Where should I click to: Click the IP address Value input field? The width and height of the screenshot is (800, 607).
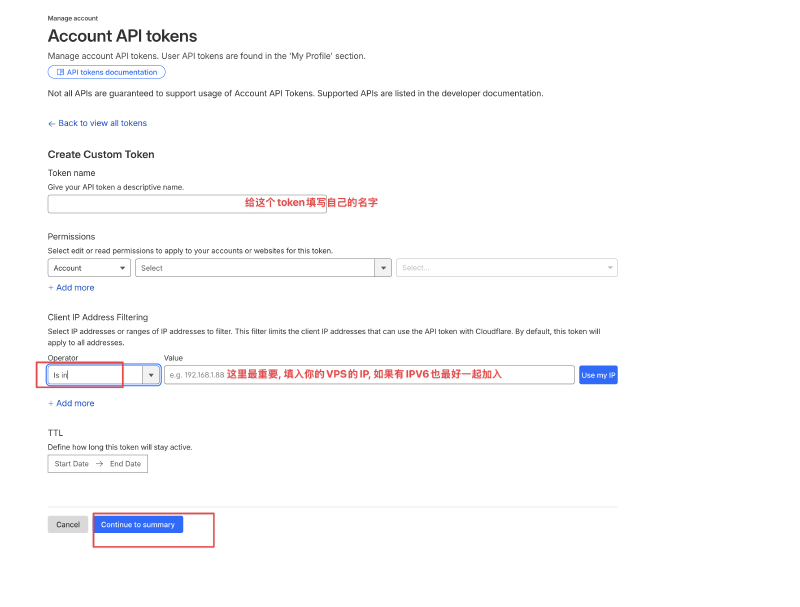(x=369, y=375)
